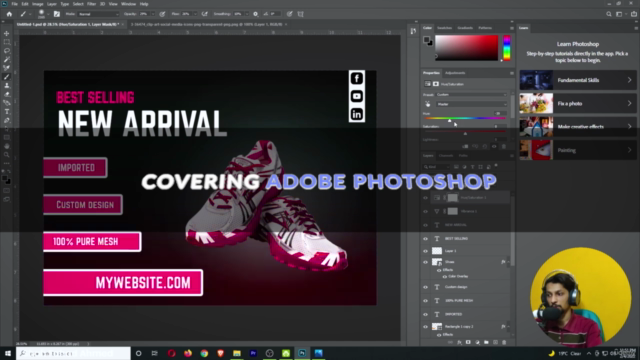Switch to the social media icons PNG document tab

(208, 24)
